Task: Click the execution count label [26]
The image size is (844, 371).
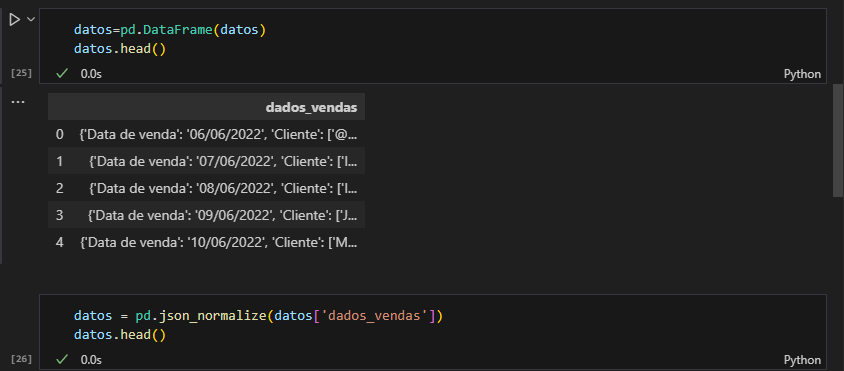Action: click(x=22, y=359)
